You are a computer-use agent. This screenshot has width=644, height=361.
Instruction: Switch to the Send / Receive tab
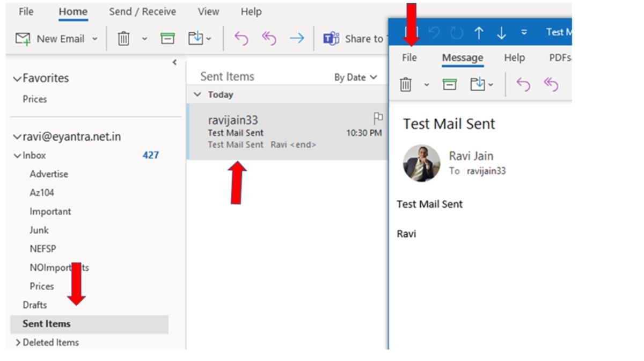tap(142, 11)
